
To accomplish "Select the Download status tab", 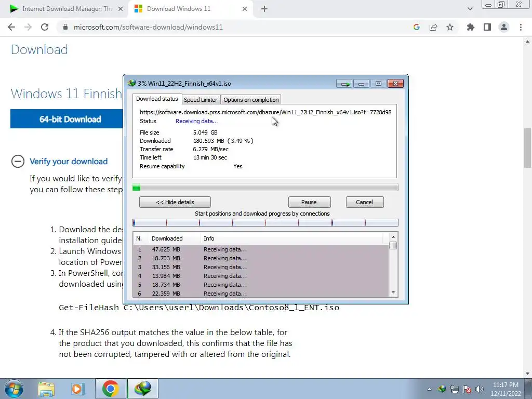I will coord(157,99).
